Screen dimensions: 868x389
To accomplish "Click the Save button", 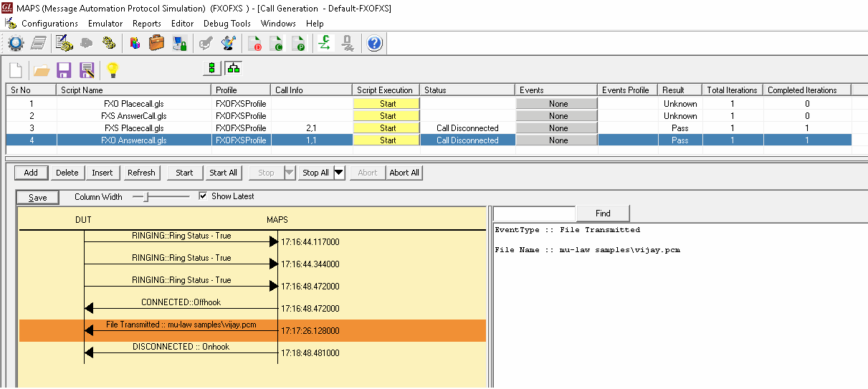I will [x=38, y=198].
